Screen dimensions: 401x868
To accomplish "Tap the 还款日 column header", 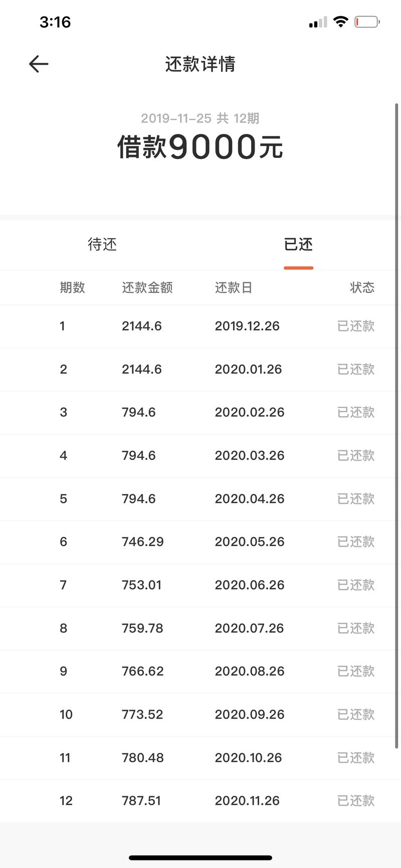I will pos(233,287).
